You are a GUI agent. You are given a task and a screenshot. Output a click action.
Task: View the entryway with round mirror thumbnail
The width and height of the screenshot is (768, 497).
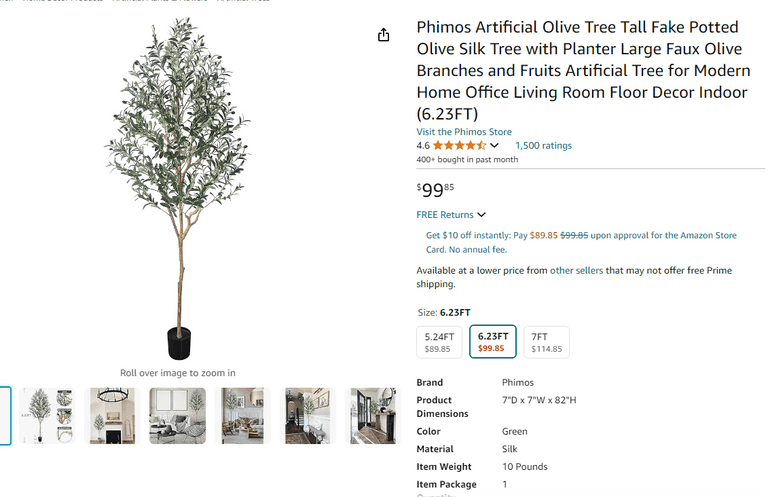[371, 415]
